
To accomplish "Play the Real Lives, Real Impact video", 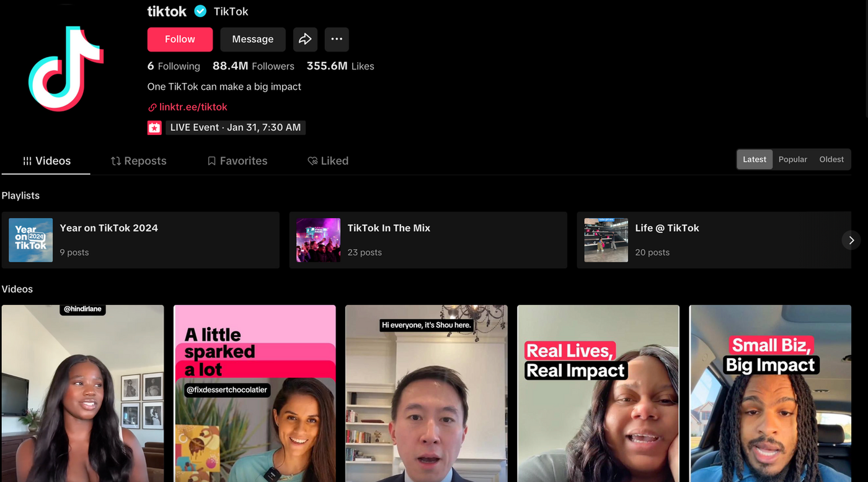I will [x=598, y=393].
